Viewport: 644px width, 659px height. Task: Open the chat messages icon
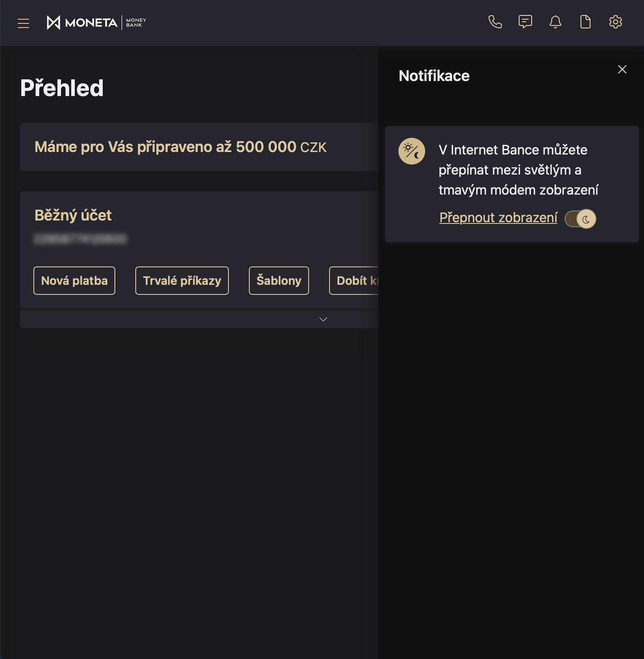coord(525,22)
